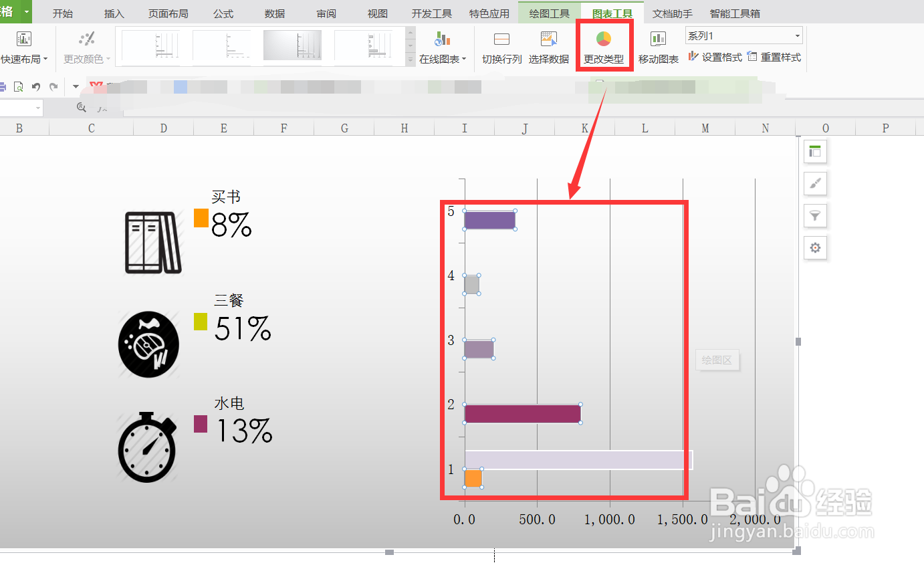Open the 视图 ribbon tab
The height and width of the screenshot is (563, 924).
pos(378,13)
